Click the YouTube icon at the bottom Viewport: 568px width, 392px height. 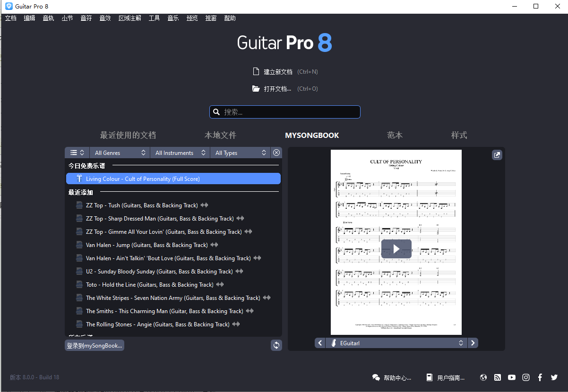[x=511, y=377]
